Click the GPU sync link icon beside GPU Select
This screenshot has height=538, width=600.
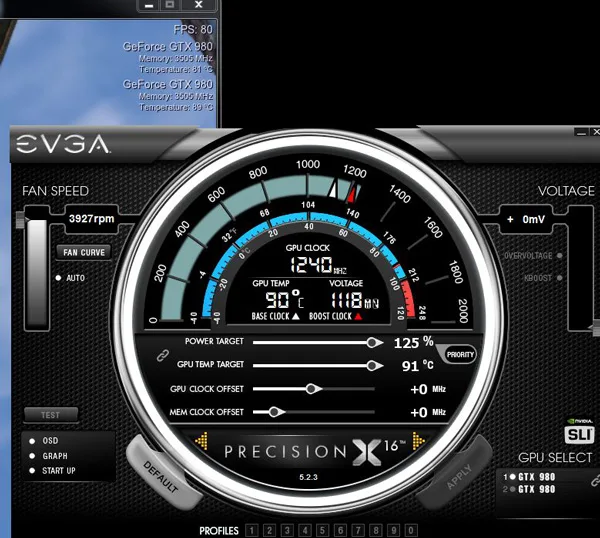595,480
